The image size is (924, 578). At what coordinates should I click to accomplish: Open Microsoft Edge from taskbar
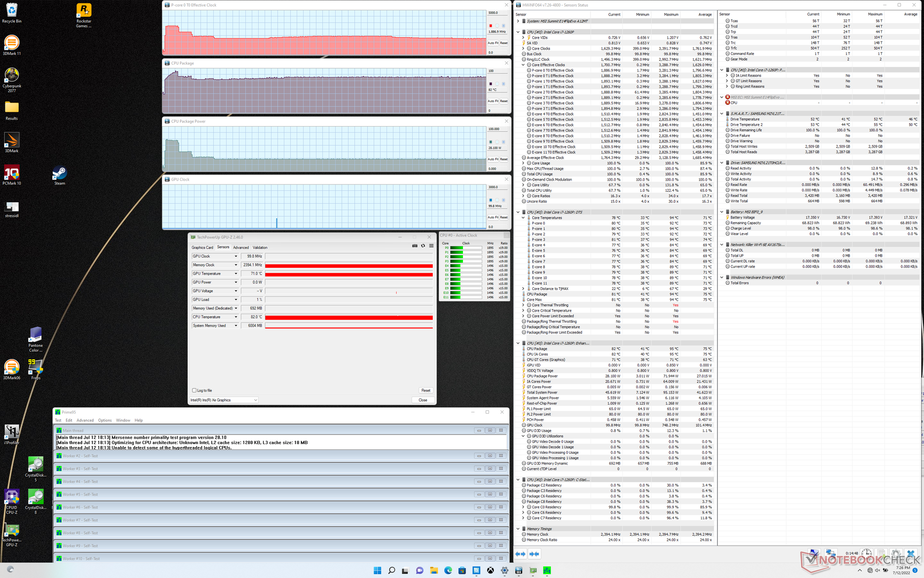(x=448, y=570)
